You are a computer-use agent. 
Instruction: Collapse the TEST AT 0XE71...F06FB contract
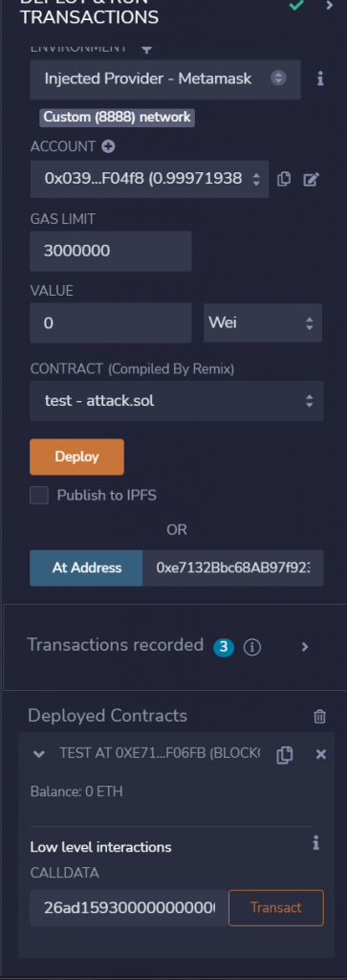[x=38, y=754]
